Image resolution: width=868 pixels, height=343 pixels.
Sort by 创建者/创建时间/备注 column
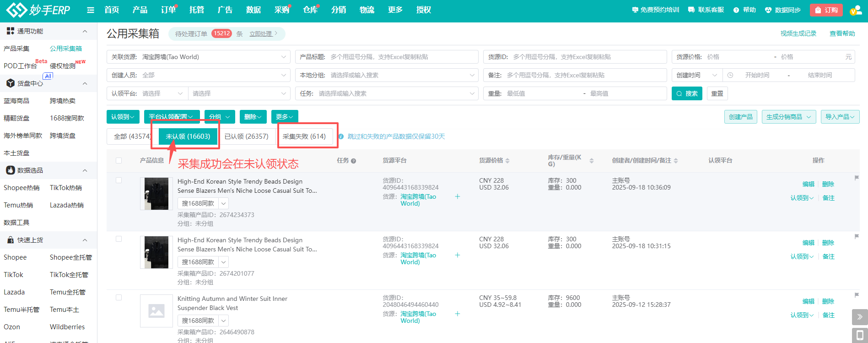(x=676, y=161)
